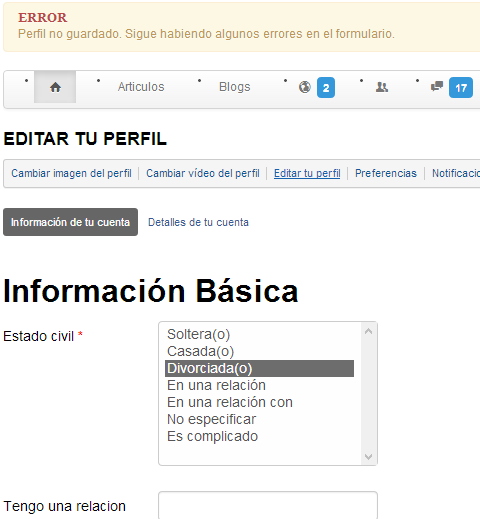
Task: Open the chat messages icon
Action: point(437,86)
